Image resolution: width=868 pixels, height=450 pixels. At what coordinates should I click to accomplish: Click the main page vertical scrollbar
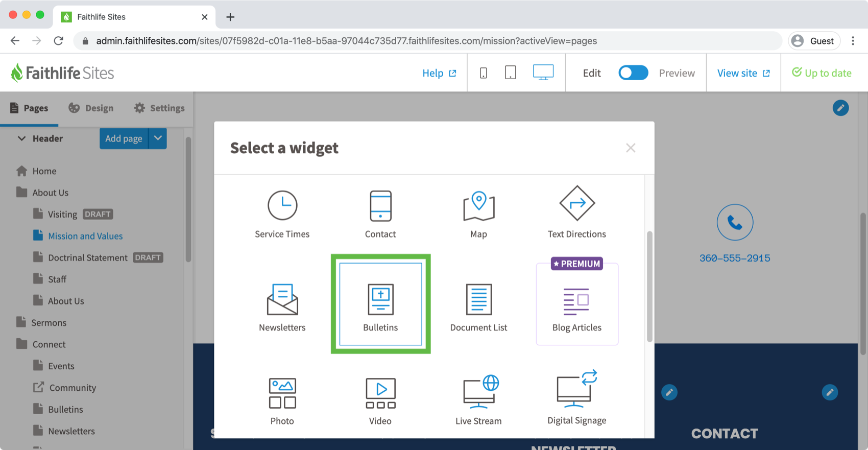(x=863, y=283)
